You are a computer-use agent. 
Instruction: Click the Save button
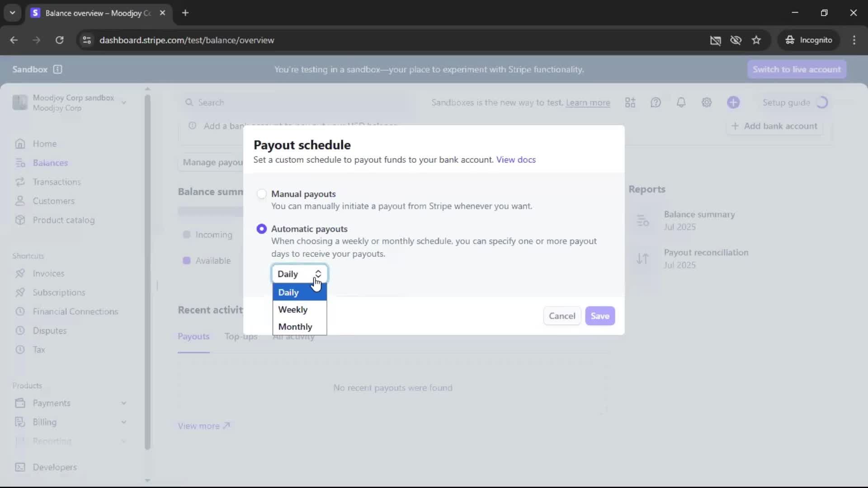tap(600, 316)
